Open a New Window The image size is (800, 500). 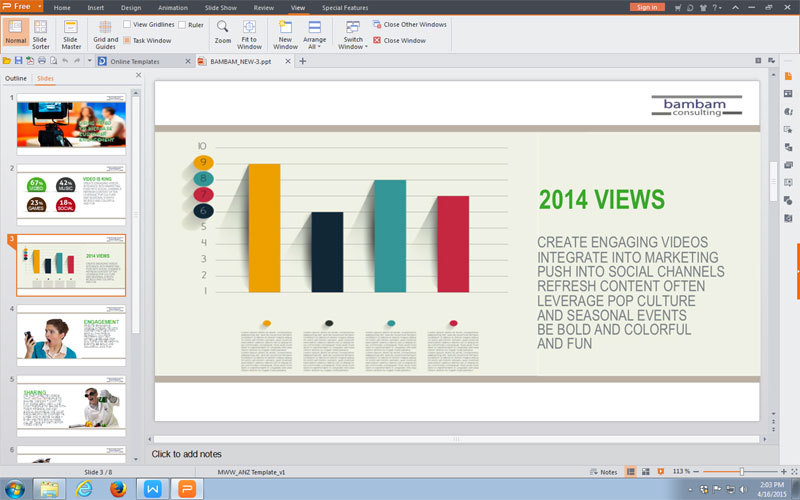pos(285,32)
